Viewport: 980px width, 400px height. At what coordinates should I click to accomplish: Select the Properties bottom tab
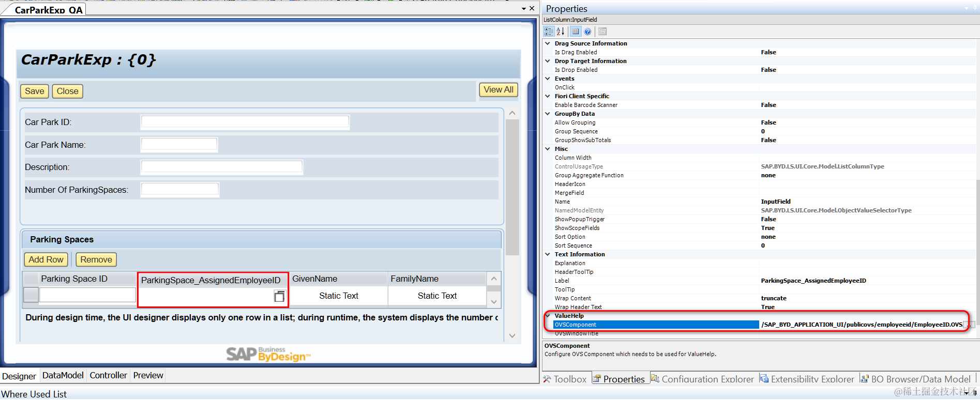click(x=619, y=379)
